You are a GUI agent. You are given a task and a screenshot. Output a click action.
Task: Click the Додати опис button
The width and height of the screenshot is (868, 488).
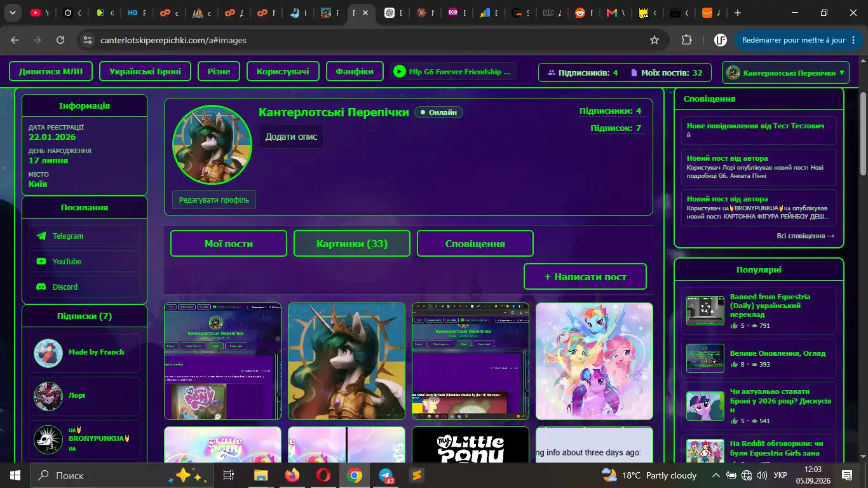point(291,137)
